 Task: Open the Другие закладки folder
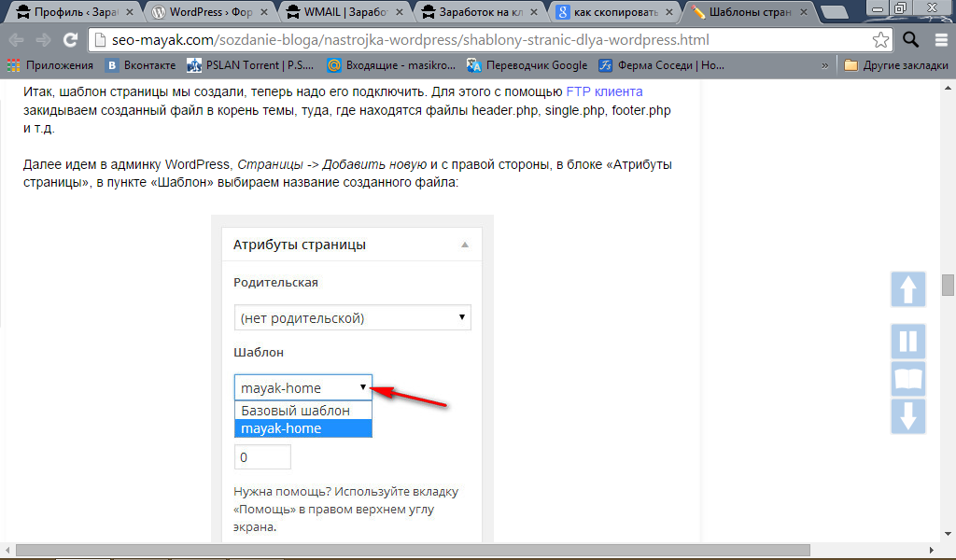click(x=896, y=65)
